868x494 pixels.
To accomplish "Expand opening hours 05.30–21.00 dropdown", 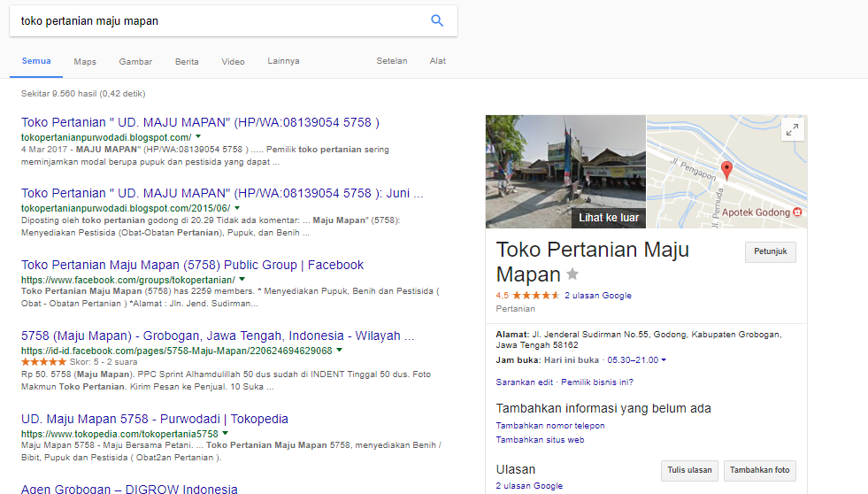I will 664,360.
